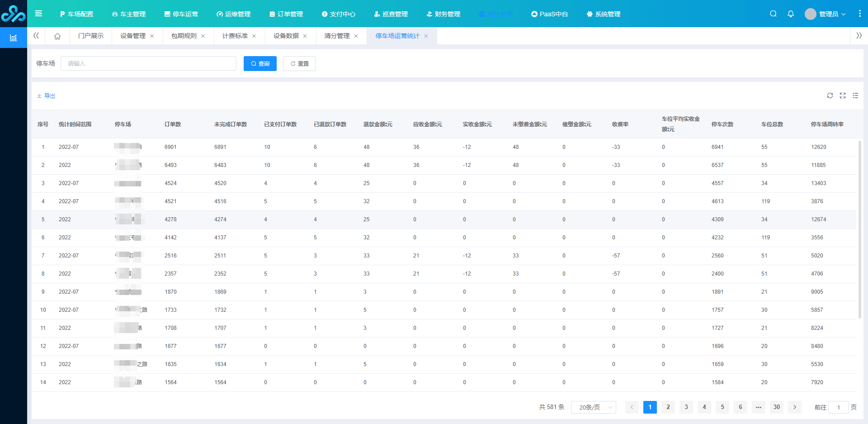Open 车主管理 top menu
This screenshot has width=868, height=424.
point(129,14)
